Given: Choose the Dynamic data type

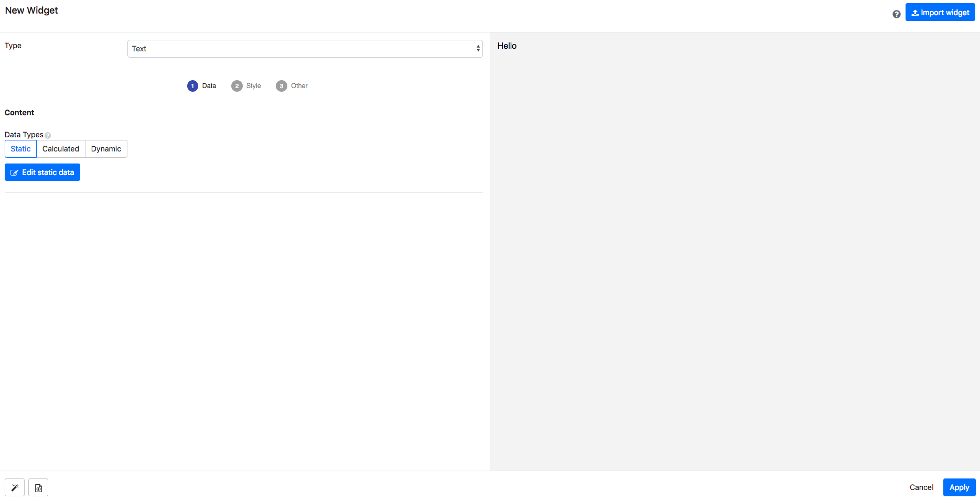Looking at the screenshot, I should (x=106, y=149).
